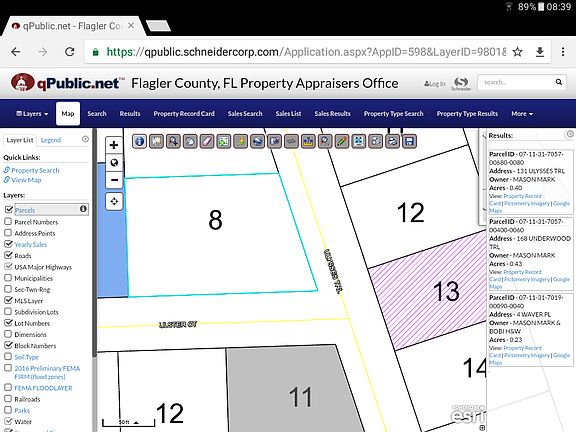Open the Chrome three-dot menu

(563, 52)
